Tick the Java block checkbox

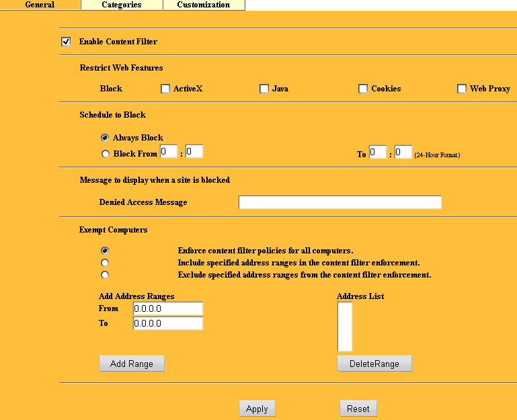pyautogui.click(x=264, y=89)
